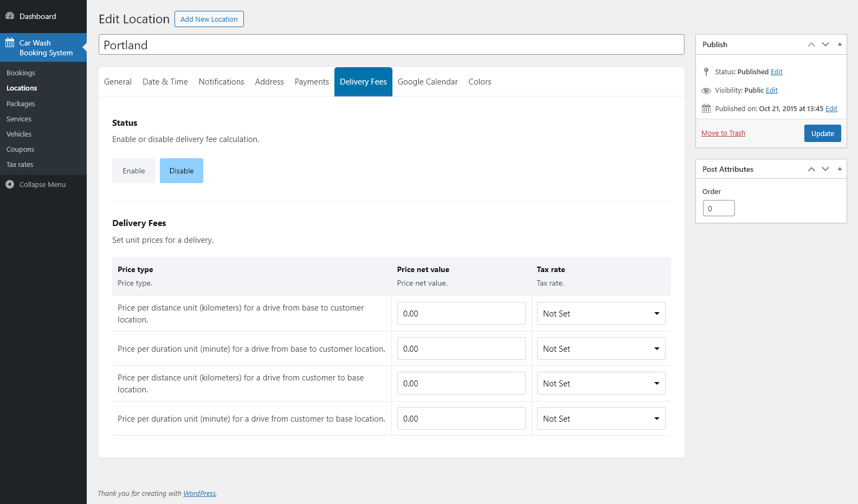Move the Publish panel down
This screenshot has height=504, width=858.
point(825,44)
